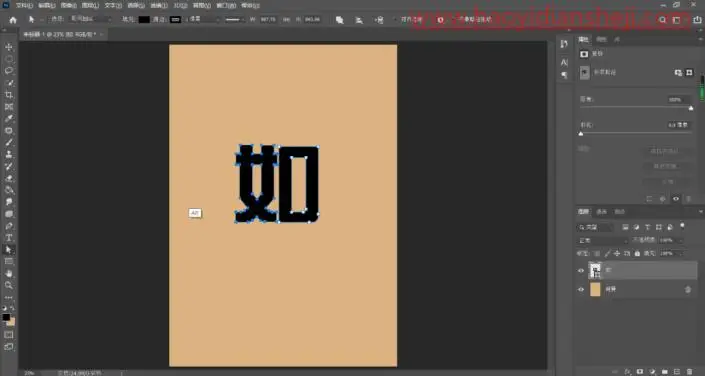Click the mask density slider
705x376 pixels.
coord(636,108)
